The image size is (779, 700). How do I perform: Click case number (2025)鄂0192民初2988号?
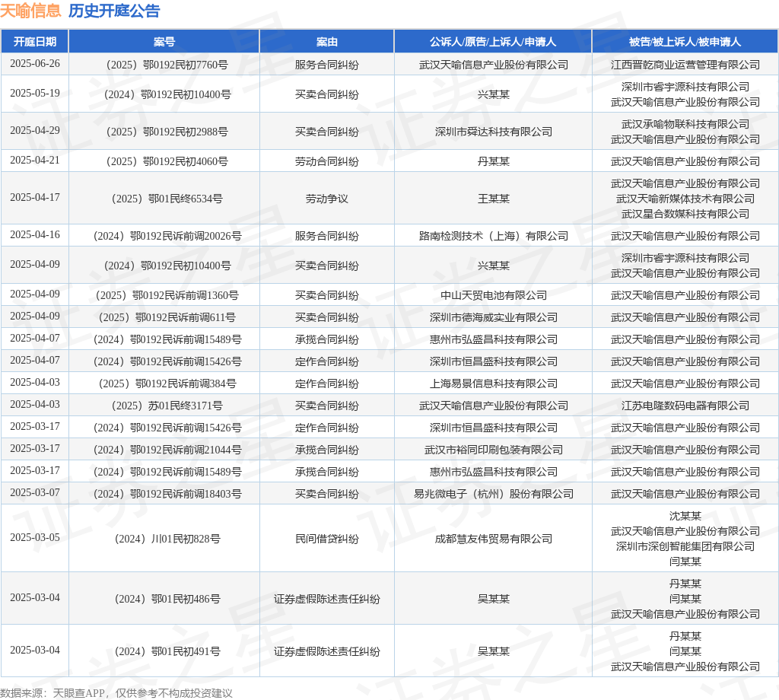[x=167, y=132]
